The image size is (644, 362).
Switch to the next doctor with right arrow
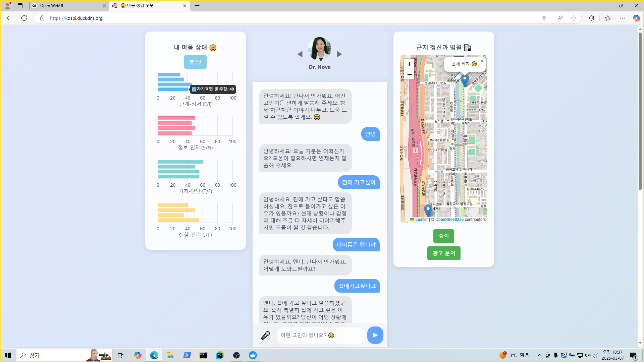(x=339, y=54)
